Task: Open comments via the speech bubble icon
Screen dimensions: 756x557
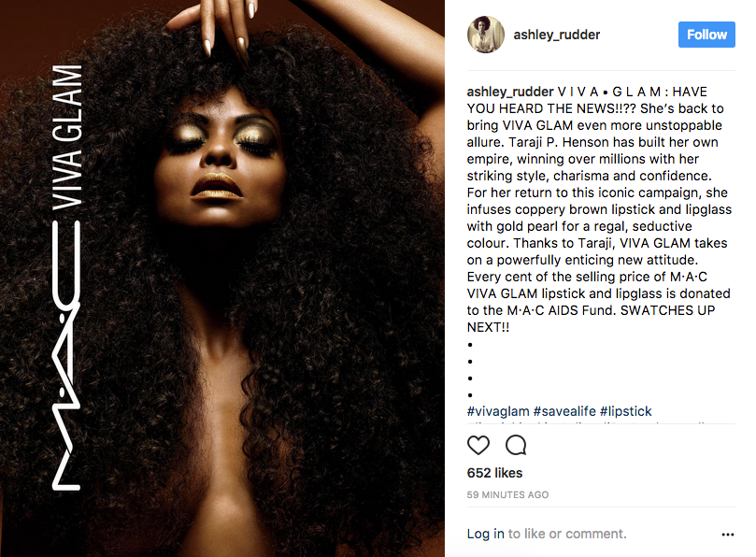Action: 516,445
